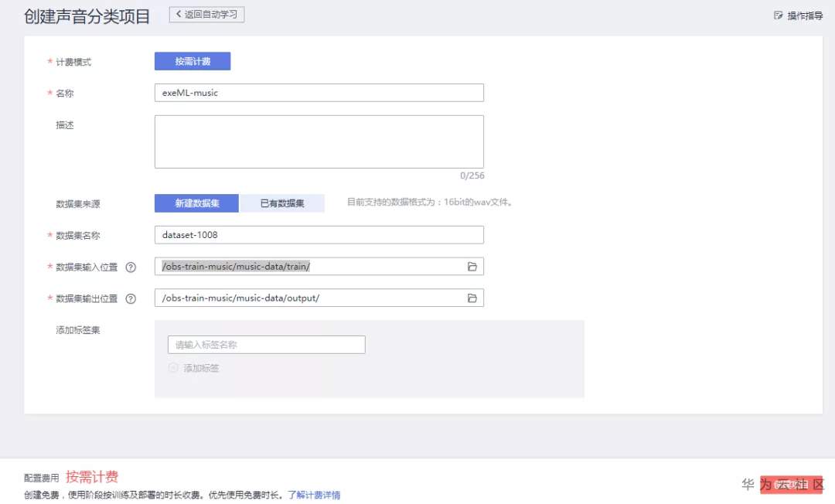
Task: Focus the 请输入标签名称 label input
Action: click(x=266, y=344)
